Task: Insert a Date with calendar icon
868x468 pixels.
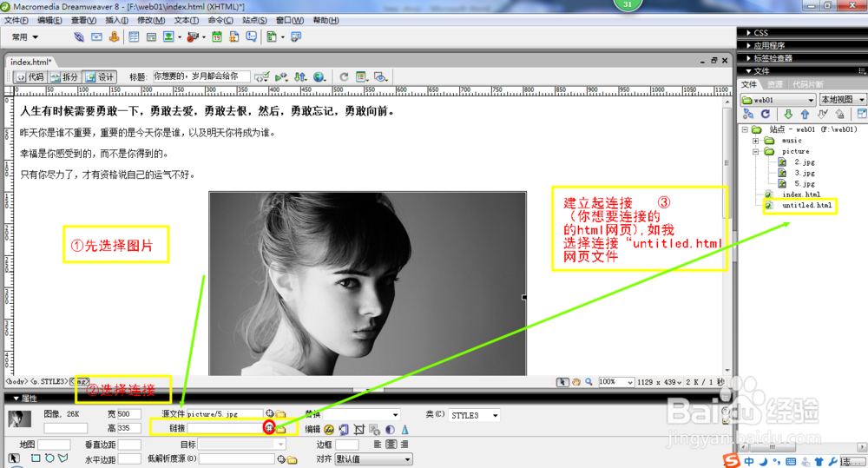Action: (217, 37)
